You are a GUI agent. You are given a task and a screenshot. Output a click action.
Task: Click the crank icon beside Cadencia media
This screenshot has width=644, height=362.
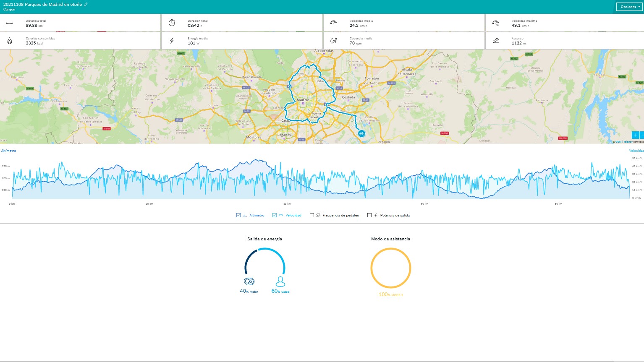334,41
